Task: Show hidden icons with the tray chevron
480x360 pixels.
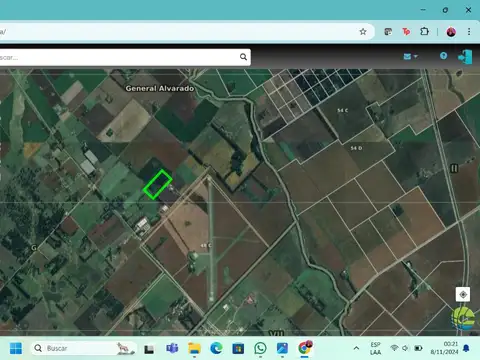Action: point(356,348)
